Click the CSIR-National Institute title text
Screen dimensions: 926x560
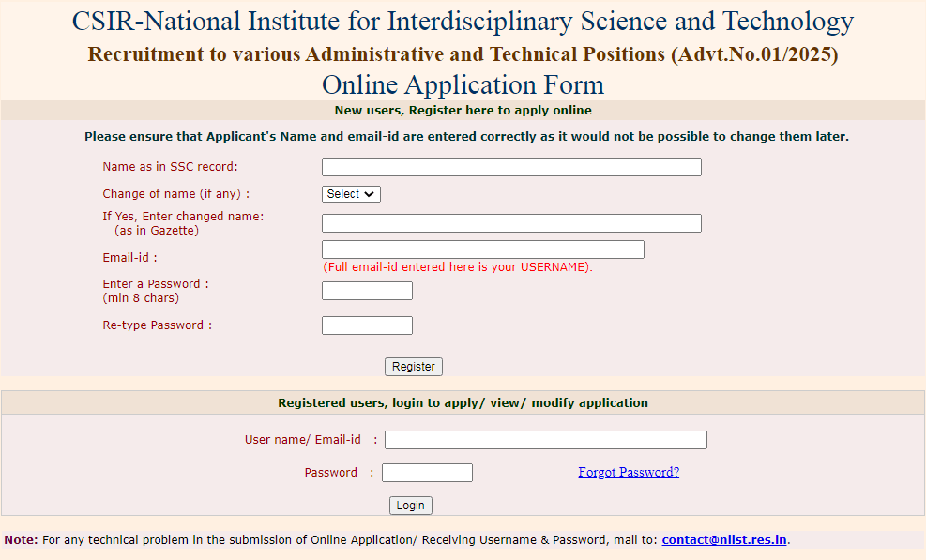pyautogui.click(x=463, y=22)
